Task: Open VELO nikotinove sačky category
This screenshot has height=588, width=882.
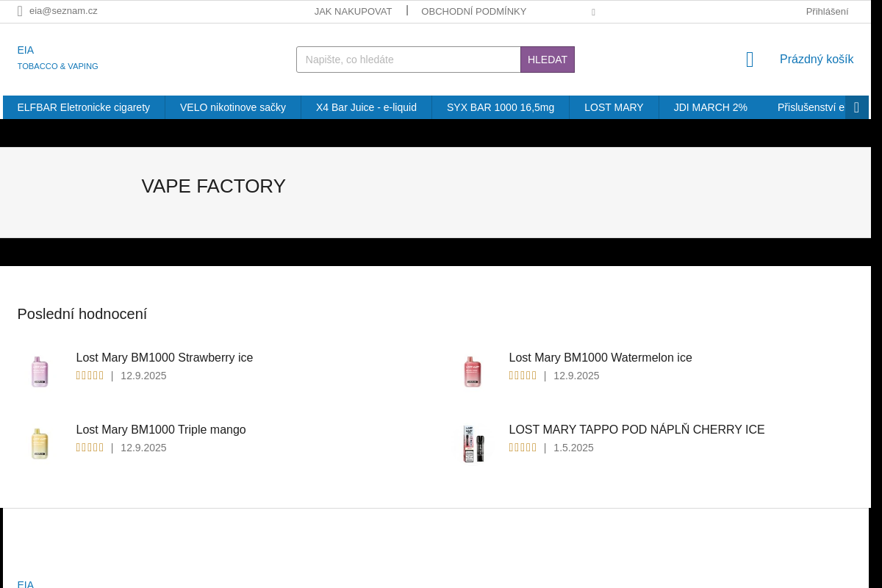Action: [233, 107]
